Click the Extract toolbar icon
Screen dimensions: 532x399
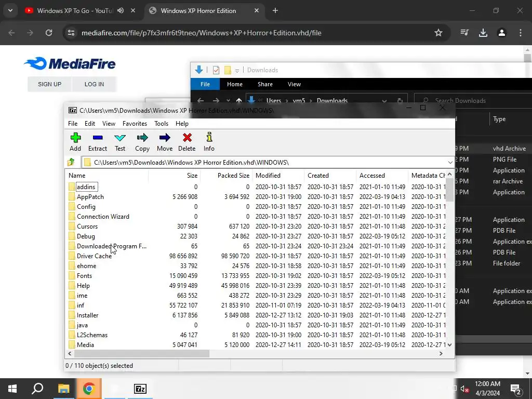[x=97, y=142]
